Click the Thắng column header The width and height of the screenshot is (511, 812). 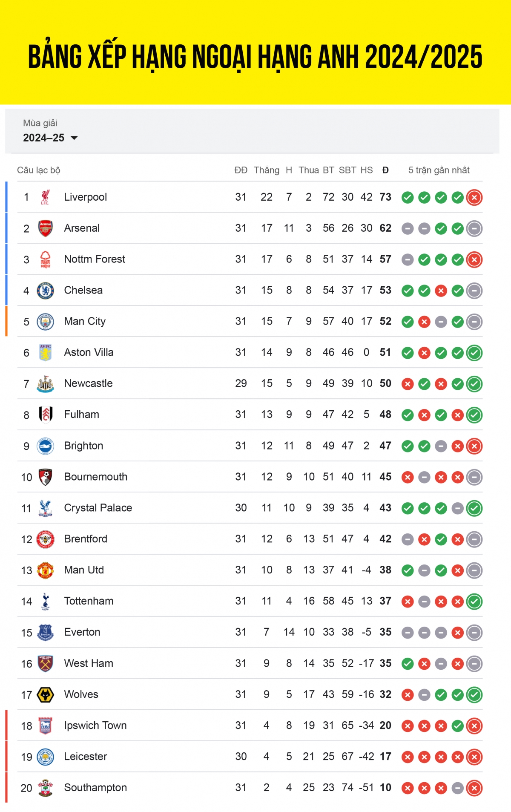tap(267, 170)
